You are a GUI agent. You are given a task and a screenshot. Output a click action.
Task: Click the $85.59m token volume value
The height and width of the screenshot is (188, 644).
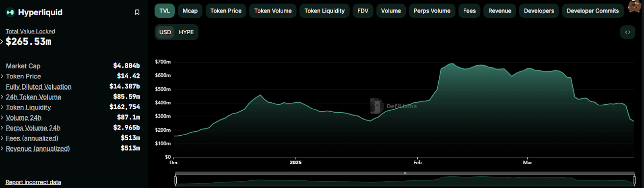click(126, 97)
